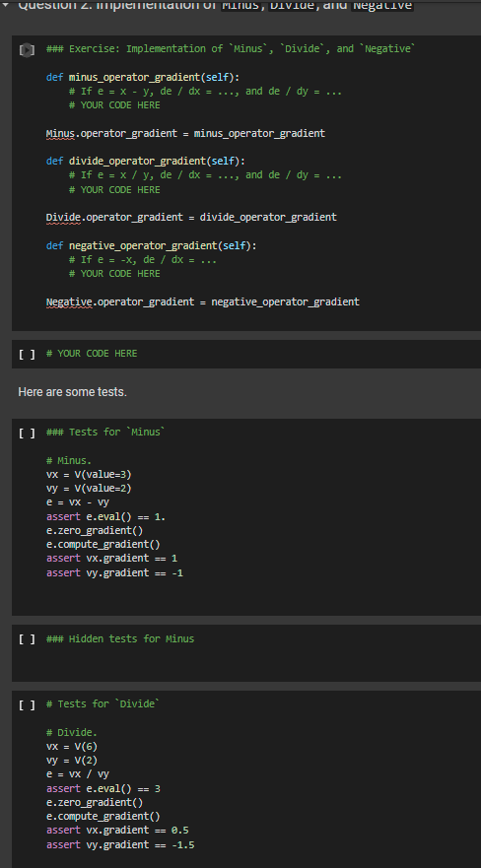Click the def divide_operator_gradient line
Screen dimensions: 481x868
pos(146,162)
